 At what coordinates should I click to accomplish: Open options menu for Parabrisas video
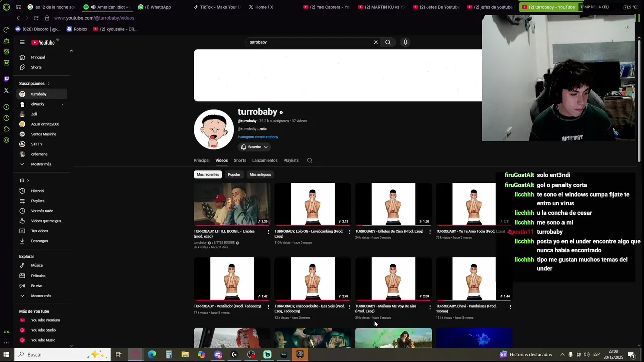pyautogui.click(x=510, y=307)
